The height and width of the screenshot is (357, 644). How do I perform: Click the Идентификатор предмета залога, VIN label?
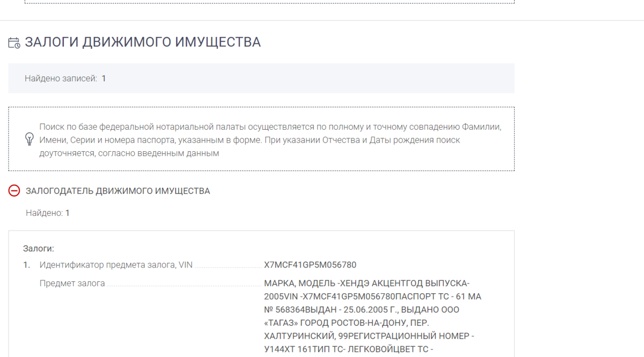click(x=116, y=265)
